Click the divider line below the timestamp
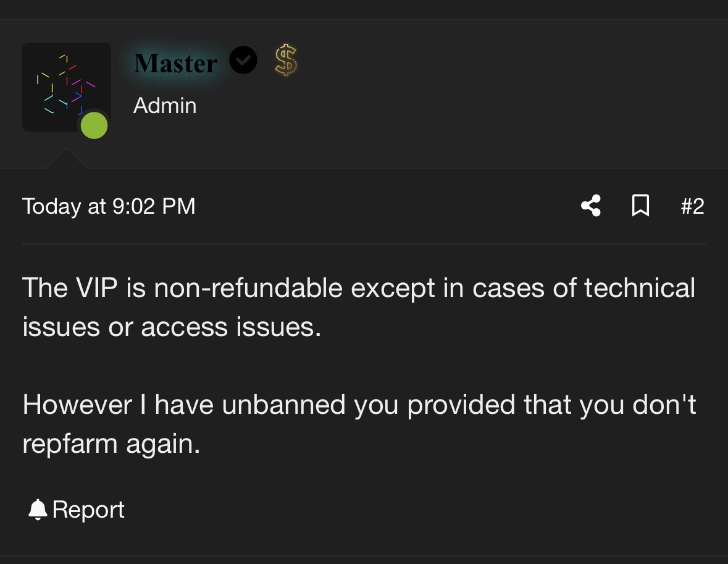 (x=364, y=244)
